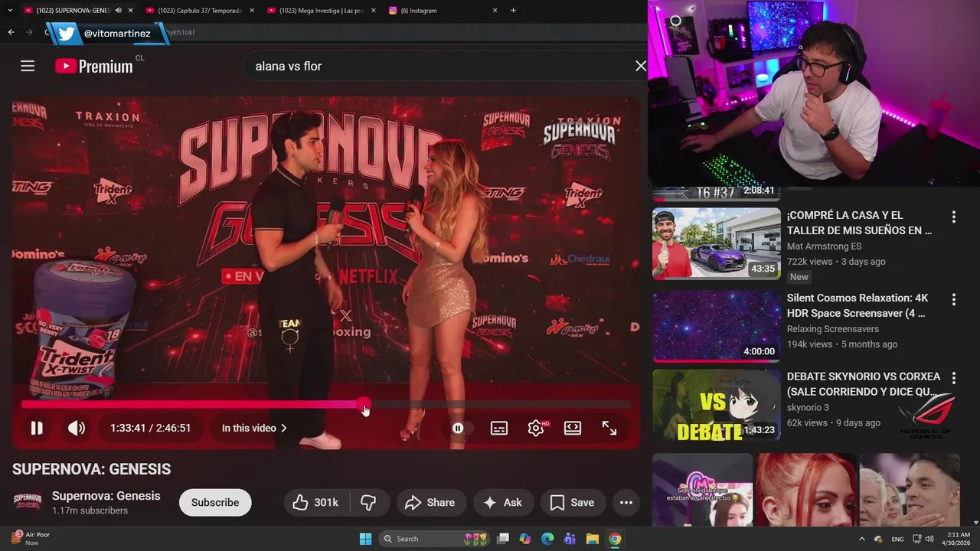
Task: Open Microsoft Teams from taskbar
Action: click(570, 539)
